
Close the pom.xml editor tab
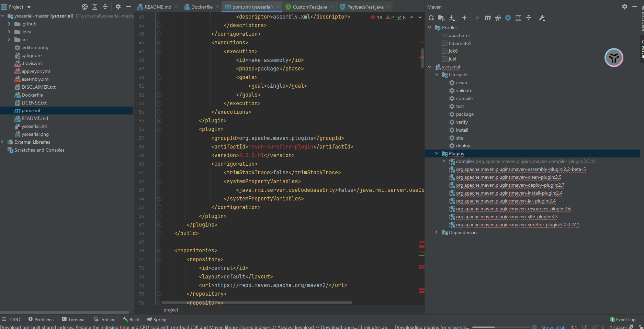[278, 7]
